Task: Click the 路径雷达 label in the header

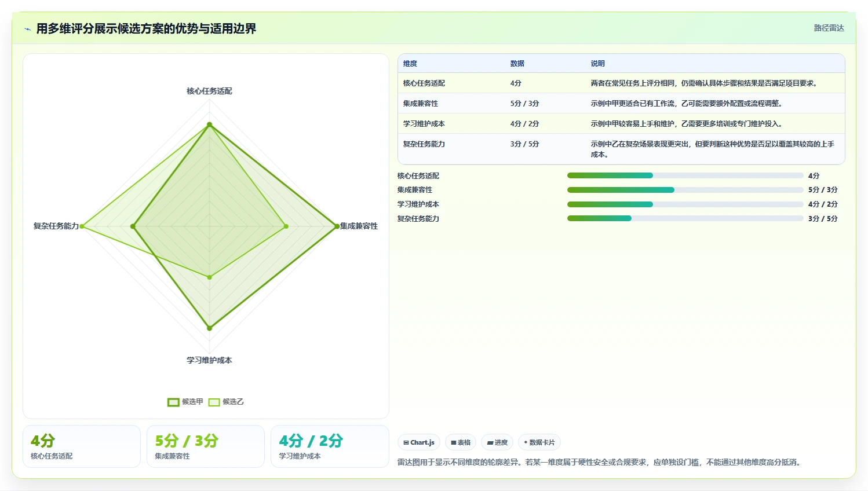Action: 829,28
